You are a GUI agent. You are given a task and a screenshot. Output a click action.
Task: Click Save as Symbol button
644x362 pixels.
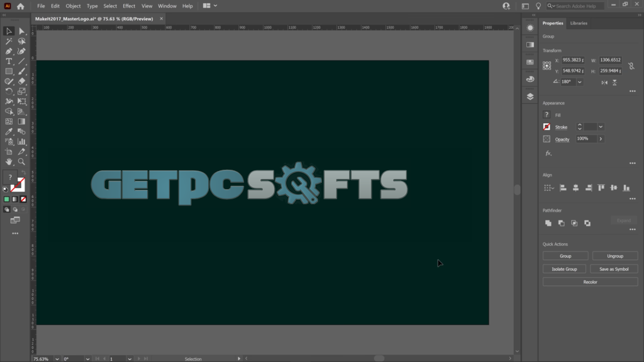[614, 269]
